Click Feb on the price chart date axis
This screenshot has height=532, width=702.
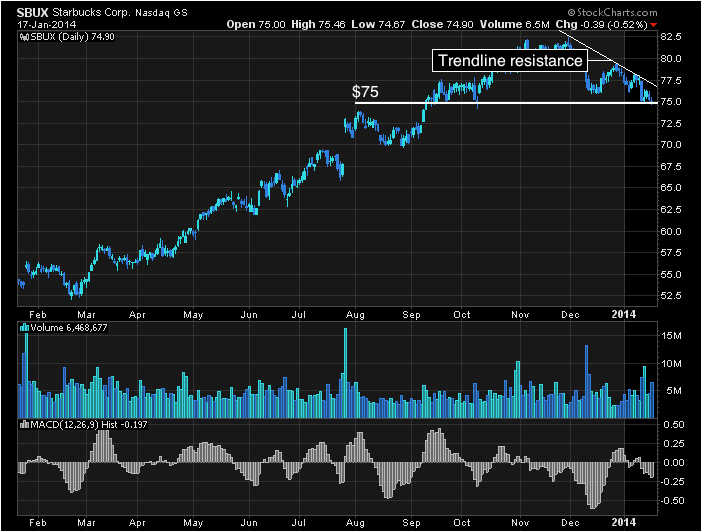(38, 315)
